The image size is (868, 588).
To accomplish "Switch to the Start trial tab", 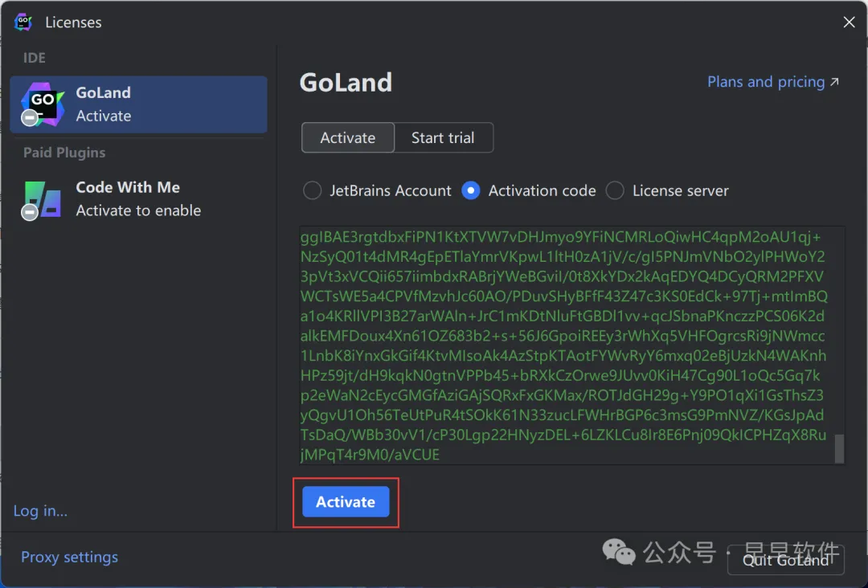I will [x=443, y=138].
